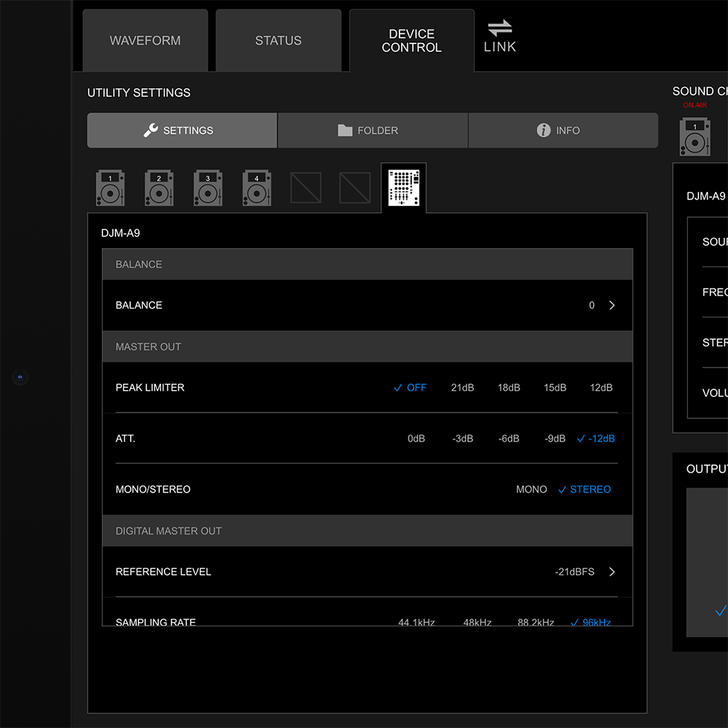Select the DJM-A9 mixer device icon

click(x=404, y=188)
